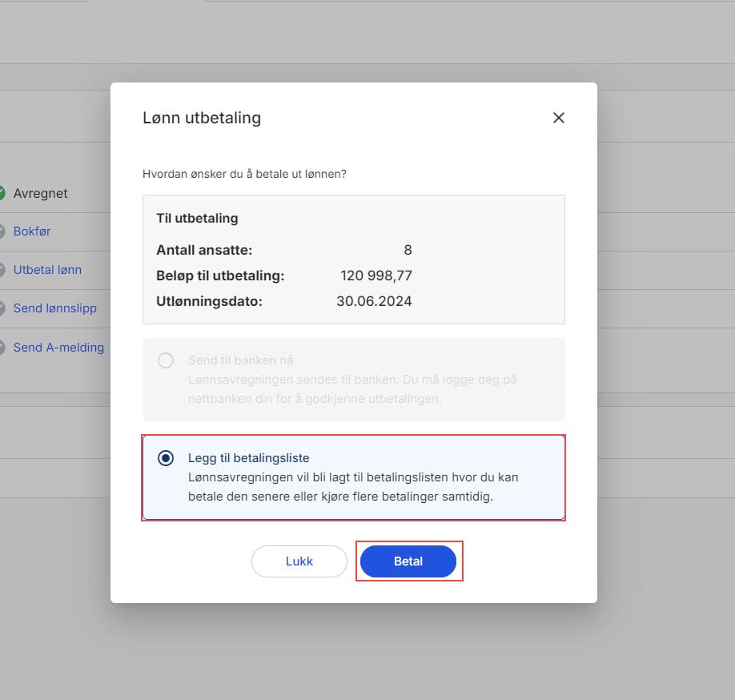Close the Lønn utbetaling dialog with X
Viewport: 735px width, 700px height.
[x=559, y=118]
